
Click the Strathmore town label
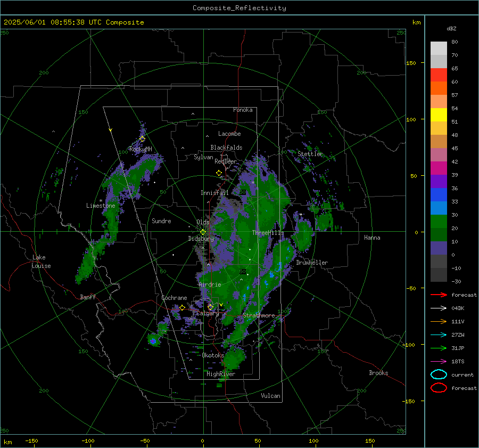pyautogui.click(x=259, y=315)
